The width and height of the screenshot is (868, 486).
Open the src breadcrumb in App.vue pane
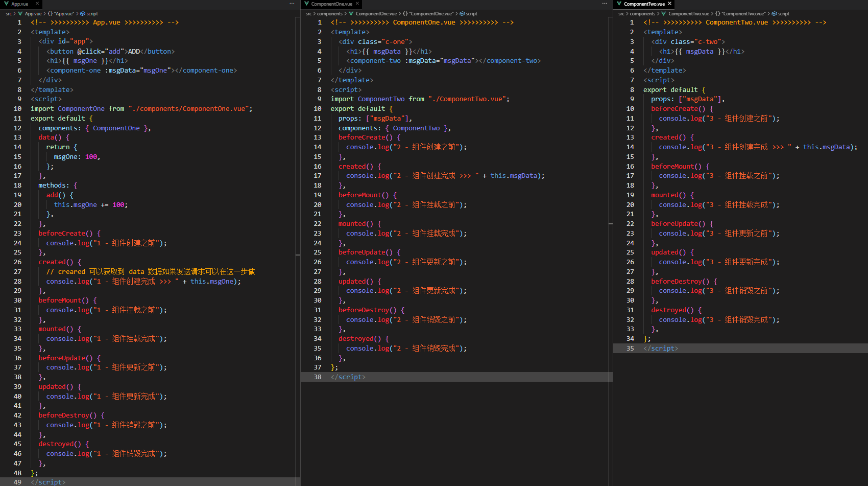coord(9,14)
